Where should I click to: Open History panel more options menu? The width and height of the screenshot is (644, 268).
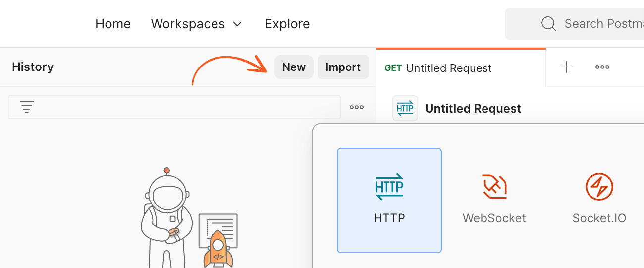(357, 107)
